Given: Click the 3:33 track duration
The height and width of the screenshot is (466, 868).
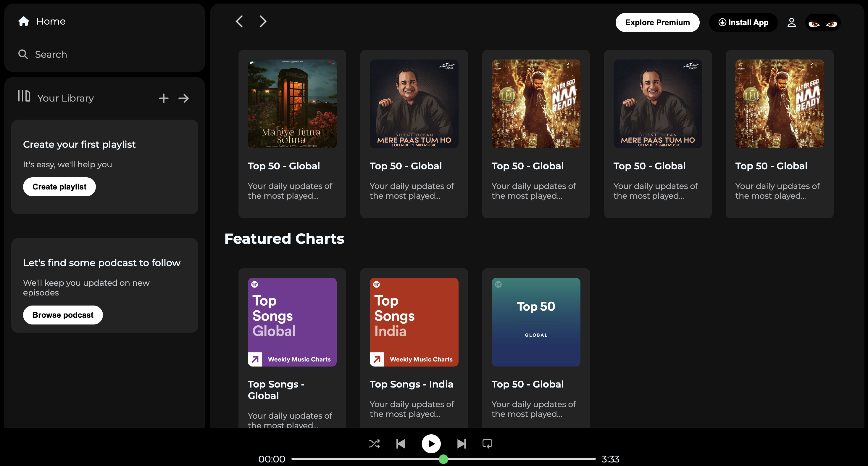Looking at the screenshot, I should point(610,459).
